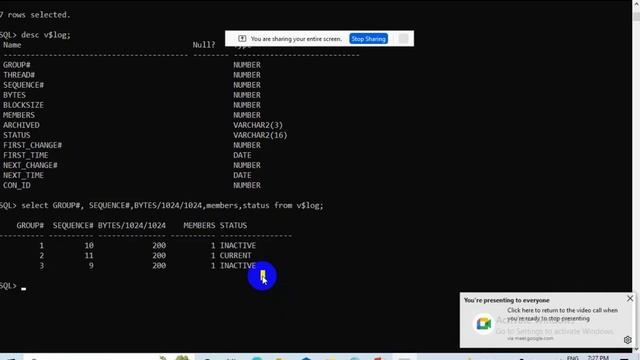Click the SQL> prompt cursor line
The image size is (640, 360).
(x=13, y=286)
